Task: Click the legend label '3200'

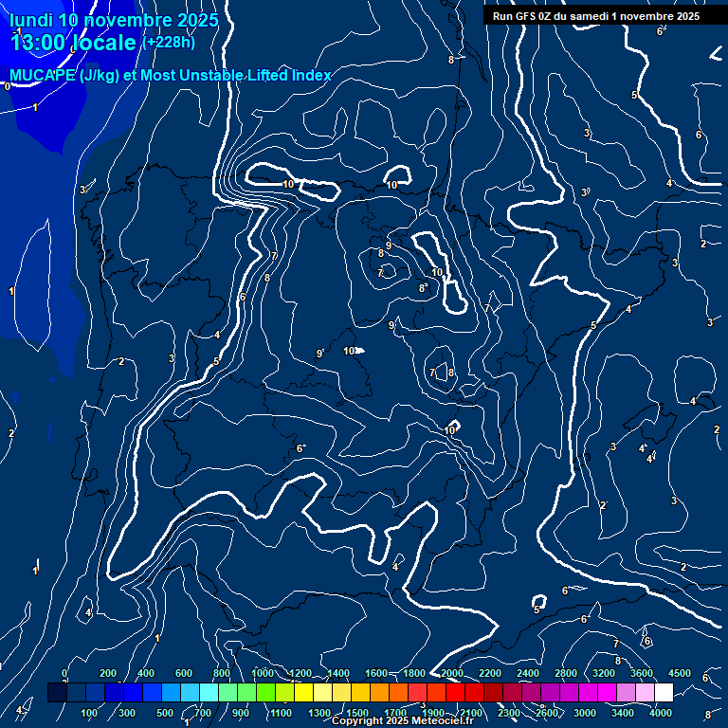Action: tap(604, 673)
